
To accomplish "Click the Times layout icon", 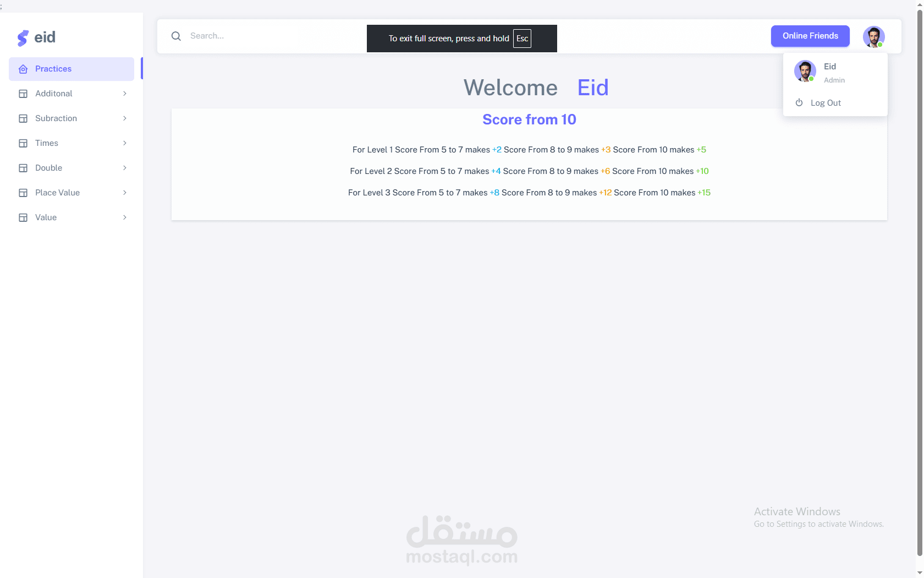I will [x=23, y=143].
